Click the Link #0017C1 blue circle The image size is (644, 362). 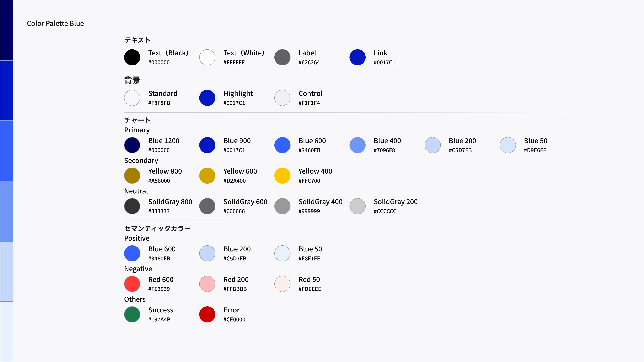coord(358,57)
